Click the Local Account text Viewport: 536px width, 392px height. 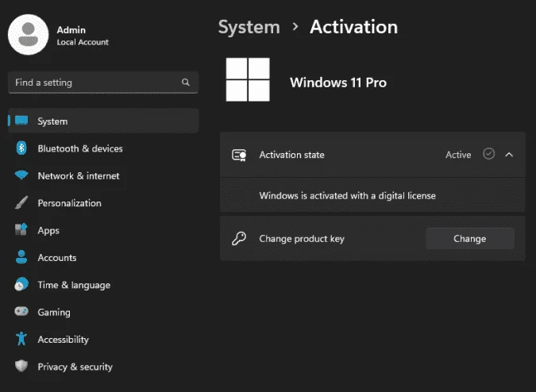[x=83, y=42]
